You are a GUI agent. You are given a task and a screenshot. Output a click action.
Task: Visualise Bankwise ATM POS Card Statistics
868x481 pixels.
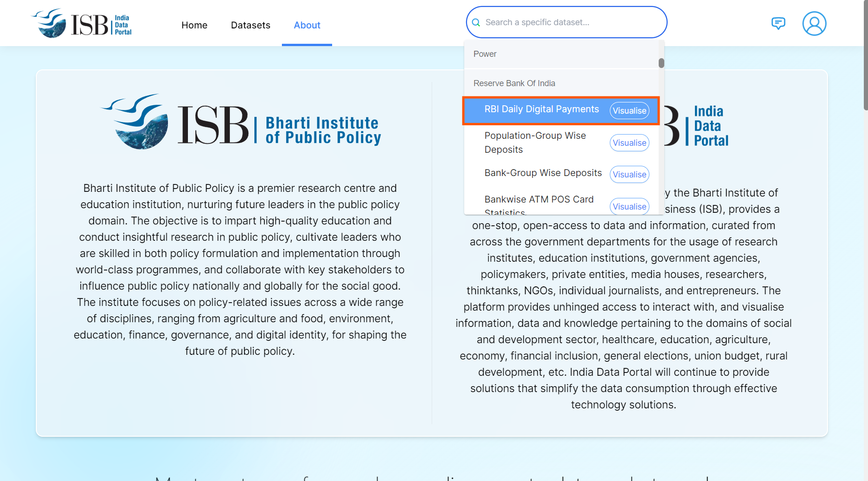(x=629, y=207)
